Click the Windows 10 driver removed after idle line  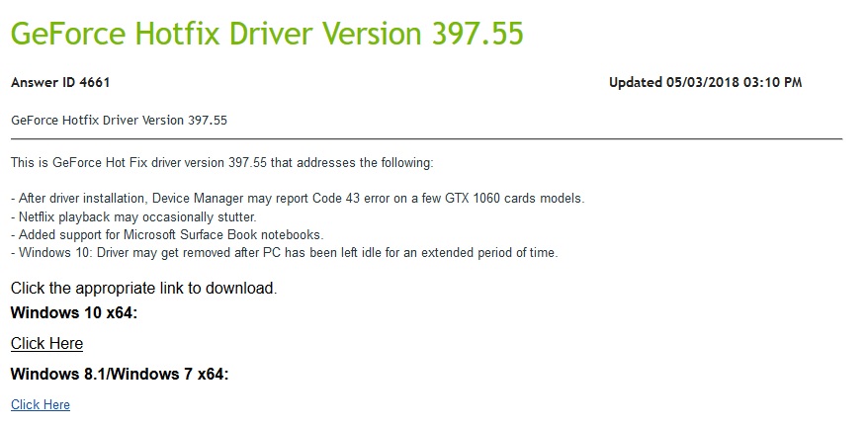pos(284,252)
